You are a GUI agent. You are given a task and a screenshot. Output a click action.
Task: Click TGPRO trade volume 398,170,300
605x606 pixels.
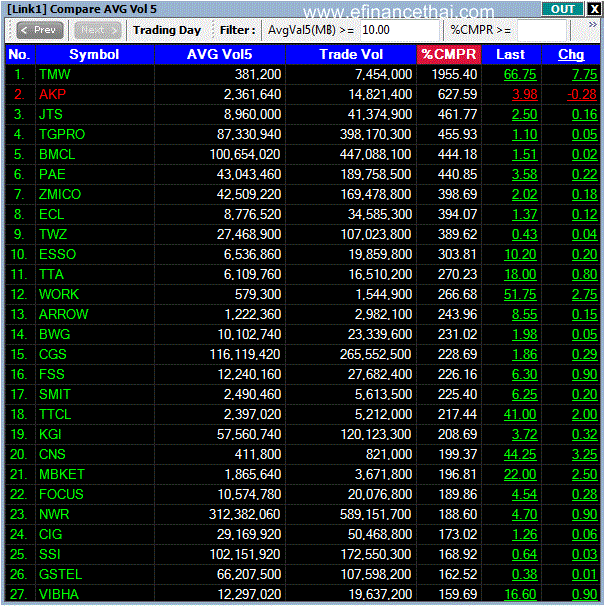[x=375, y=134]
